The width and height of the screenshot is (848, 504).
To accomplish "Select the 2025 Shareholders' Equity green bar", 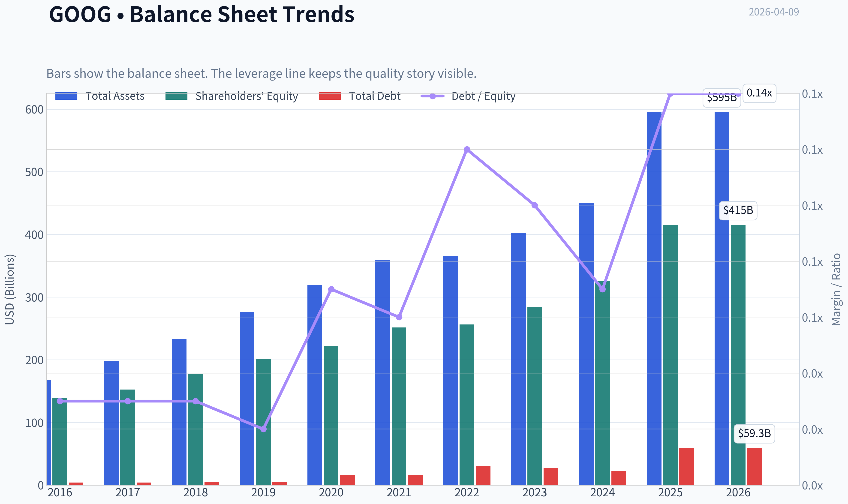I will [x=670, y=354].
